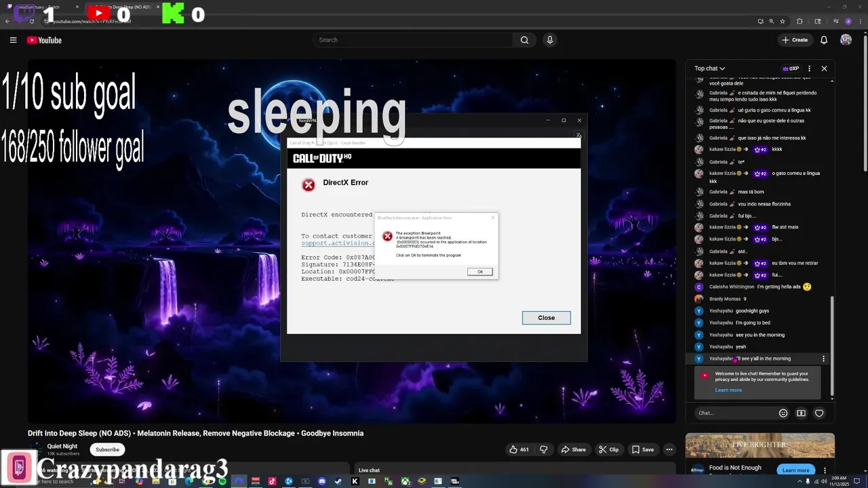868x488 pixels.
Task: Like the video with thumbs up
Action: [519, 449]
